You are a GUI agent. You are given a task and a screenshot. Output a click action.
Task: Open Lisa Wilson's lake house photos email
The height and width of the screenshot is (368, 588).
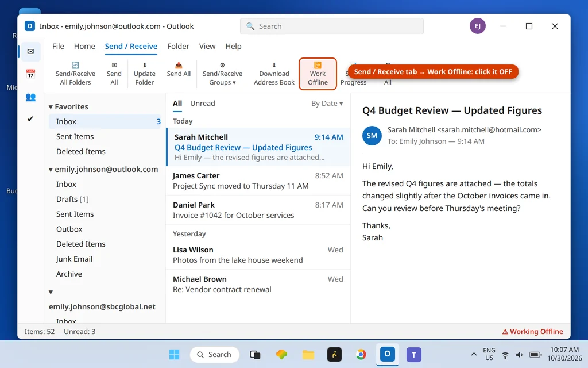pyautogui.click(x=258, y=255)
